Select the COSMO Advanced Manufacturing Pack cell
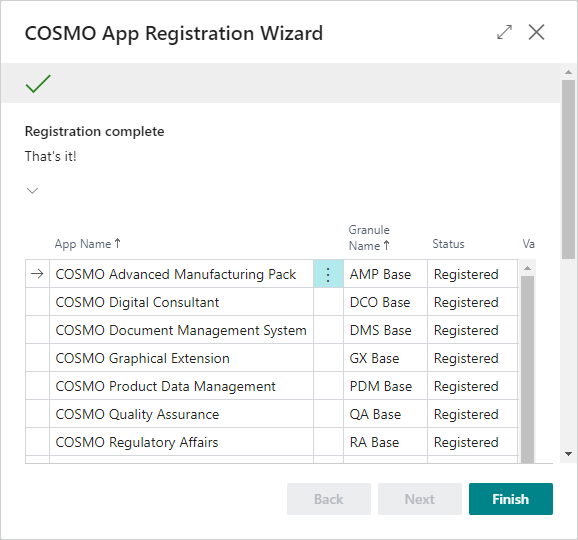The height and width of the screenshot is (540, 578). (181, 274)
